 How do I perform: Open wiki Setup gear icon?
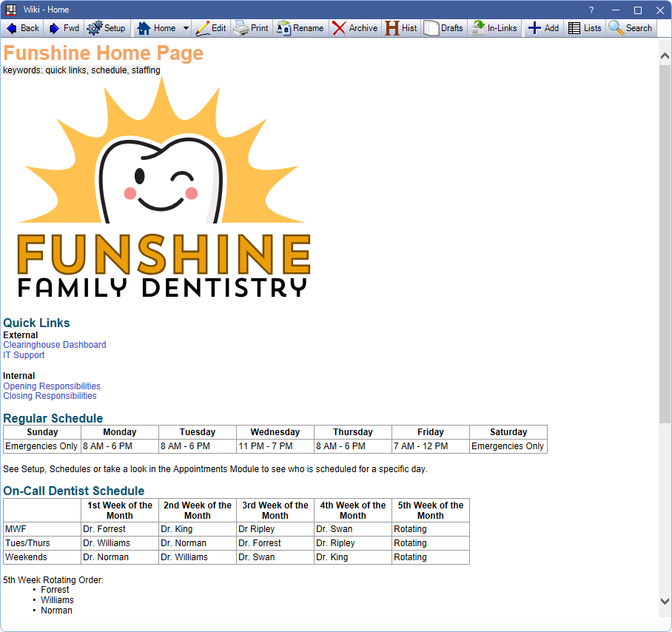pos(107,28)
